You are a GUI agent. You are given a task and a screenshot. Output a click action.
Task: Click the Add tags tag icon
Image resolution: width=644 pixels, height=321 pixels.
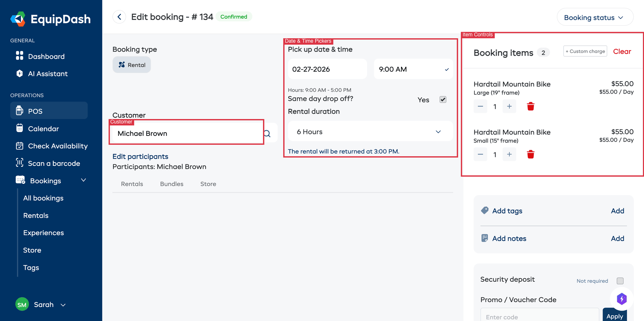(x=485, y=211)
